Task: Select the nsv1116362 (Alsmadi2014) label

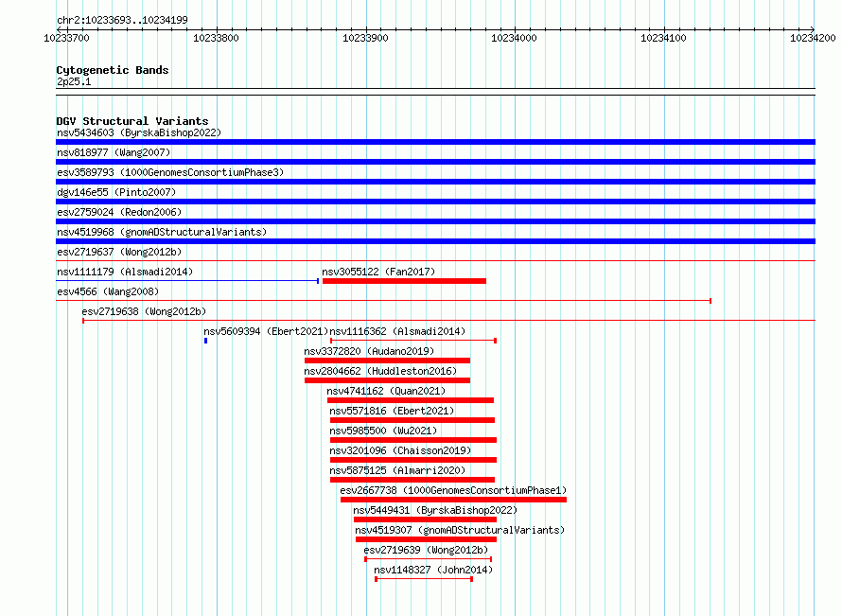Action: click(397, 331)
